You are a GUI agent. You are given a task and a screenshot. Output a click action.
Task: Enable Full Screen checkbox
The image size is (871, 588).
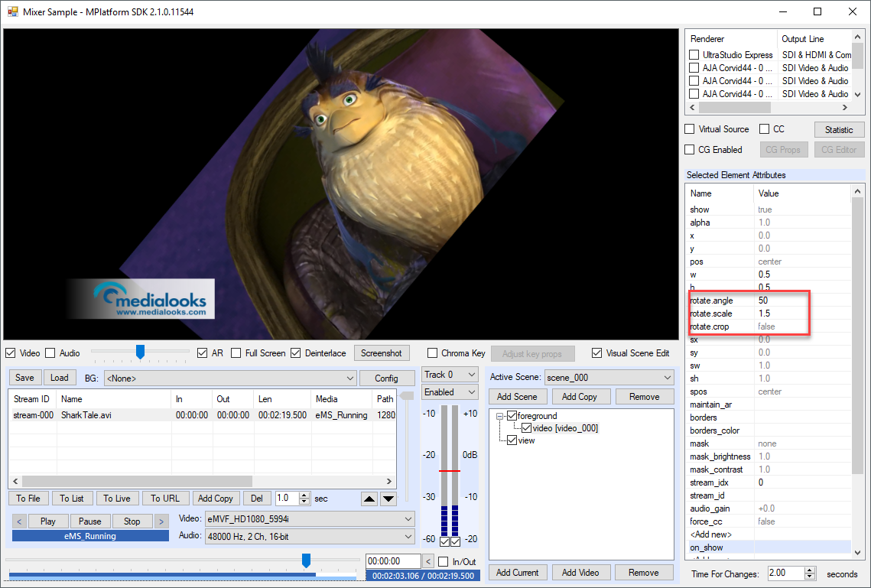(x=236, y=353)
